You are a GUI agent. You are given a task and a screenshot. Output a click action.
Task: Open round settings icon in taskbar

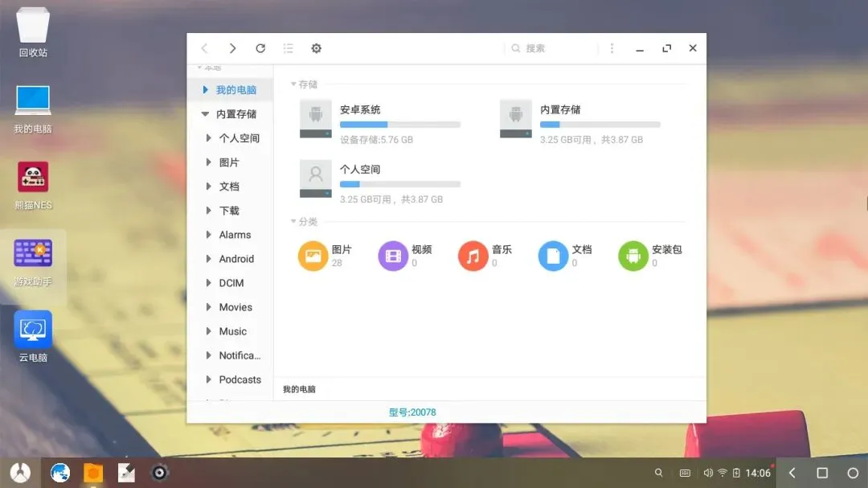coord(159,473)
